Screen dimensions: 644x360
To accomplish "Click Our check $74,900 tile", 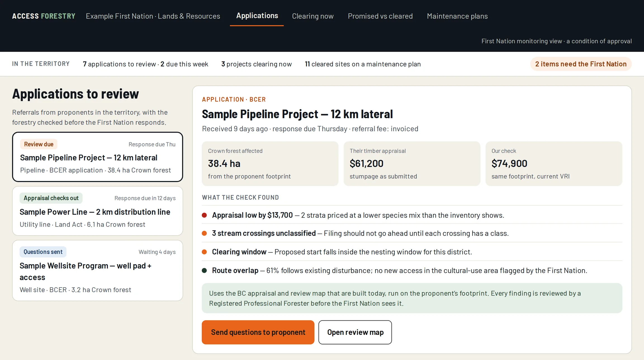I will pyautogui.click(x=554, y=164).
